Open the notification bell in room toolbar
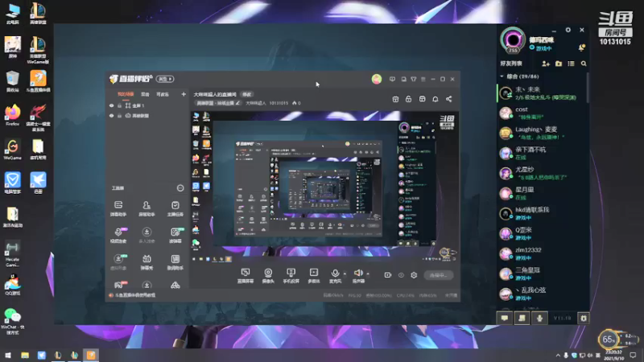644x362 pixels. [x=436, y=99]
